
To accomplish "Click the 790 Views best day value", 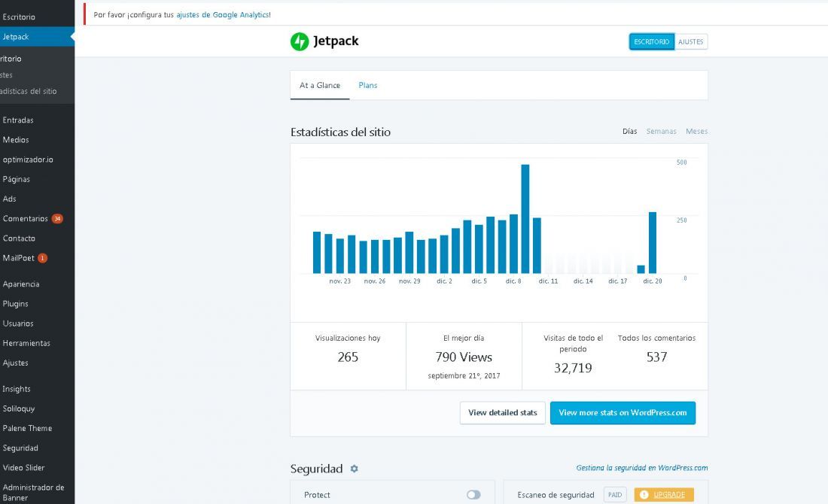I will tap(464, 357).
